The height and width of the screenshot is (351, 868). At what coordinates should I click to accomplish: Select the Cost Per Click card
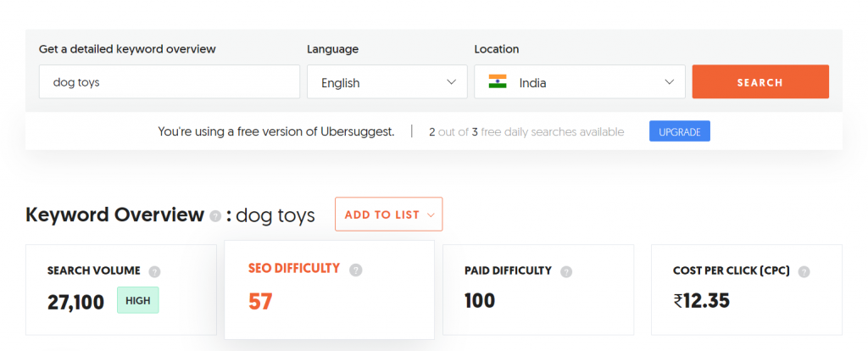click(747, 290)
